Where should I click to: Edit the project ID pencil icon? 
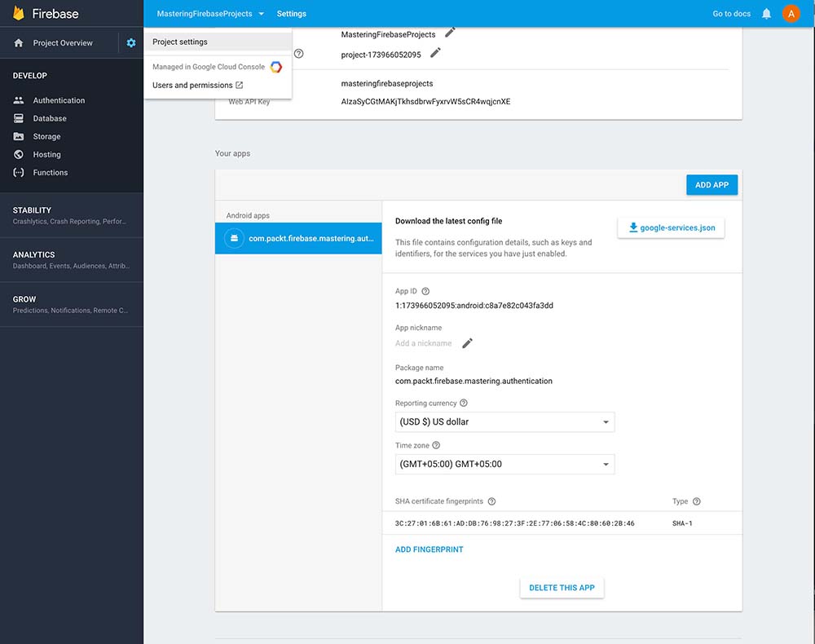point(435,53)
